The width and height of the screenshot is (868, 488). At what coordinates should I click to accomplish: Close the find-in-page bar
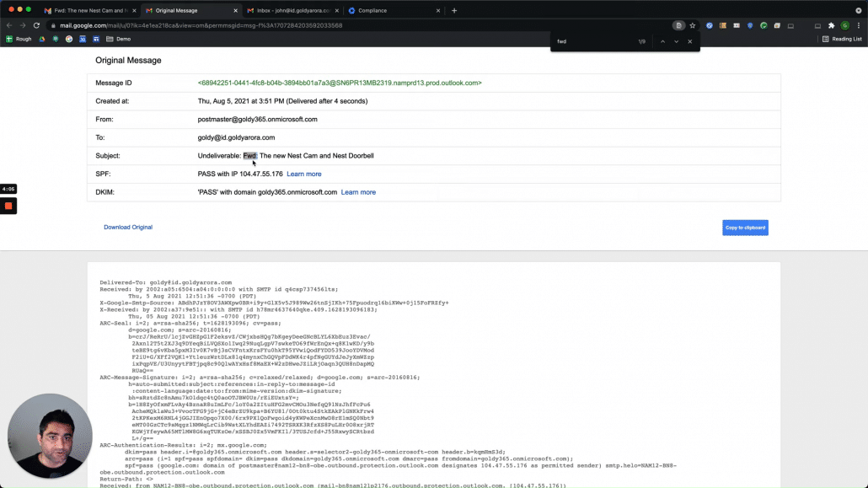pos(689,41)
